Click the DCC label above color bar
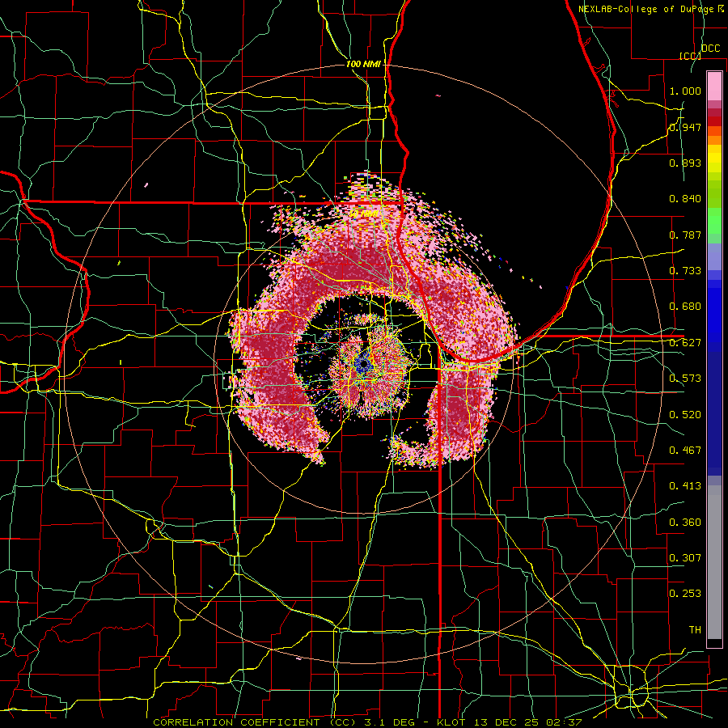This screenshot has width=728, height=728. (x=710, y=49)
